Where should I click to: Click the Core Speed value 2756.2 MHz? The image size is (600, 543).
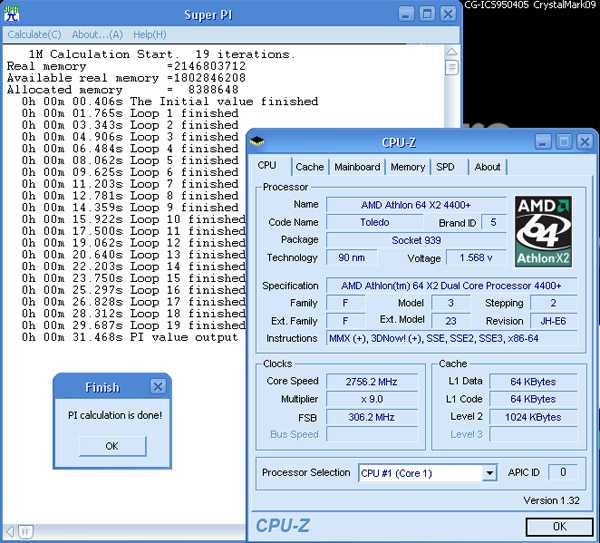372,382
